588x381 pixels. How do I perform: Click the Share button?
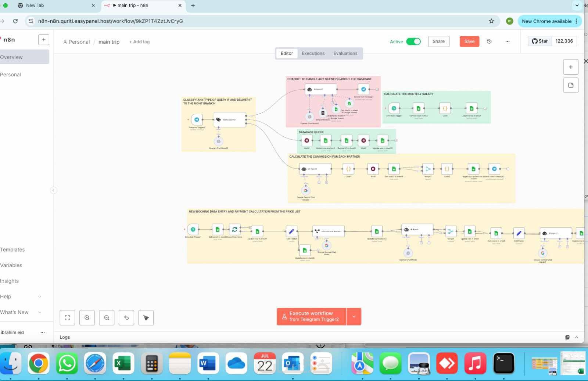coord(438,42)
